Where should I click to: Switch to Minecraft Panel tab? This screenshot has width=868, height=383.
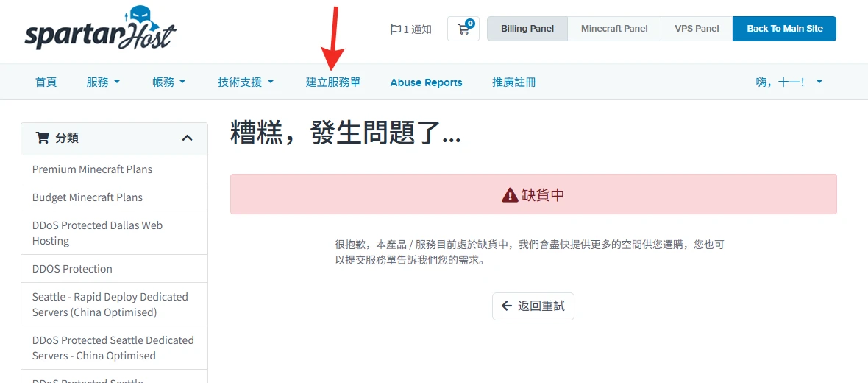614,29
